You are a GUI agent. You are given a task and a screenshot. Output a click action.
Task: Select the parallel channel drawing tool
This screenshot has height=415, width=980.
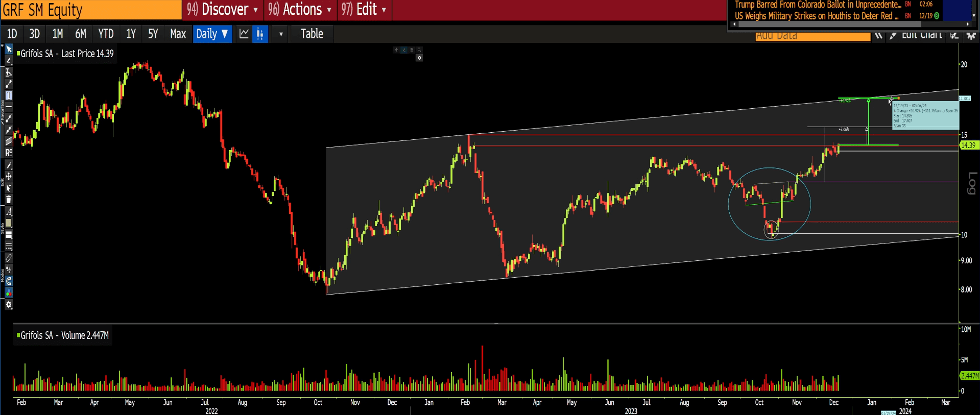[x=9, y=141]
